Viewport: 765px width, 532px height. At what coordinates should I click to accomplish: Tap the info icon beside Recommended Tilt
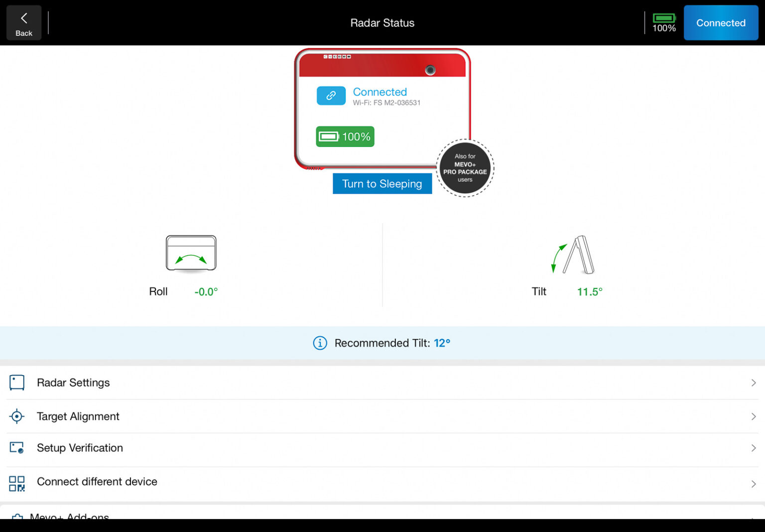click(320, 343)
